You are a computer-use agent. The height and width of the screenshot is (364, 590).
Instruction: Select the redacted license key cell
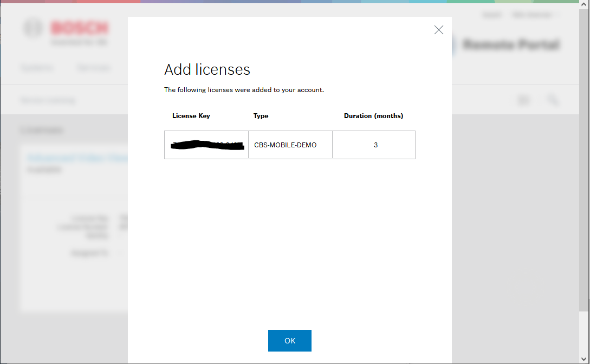coord(206,145)
